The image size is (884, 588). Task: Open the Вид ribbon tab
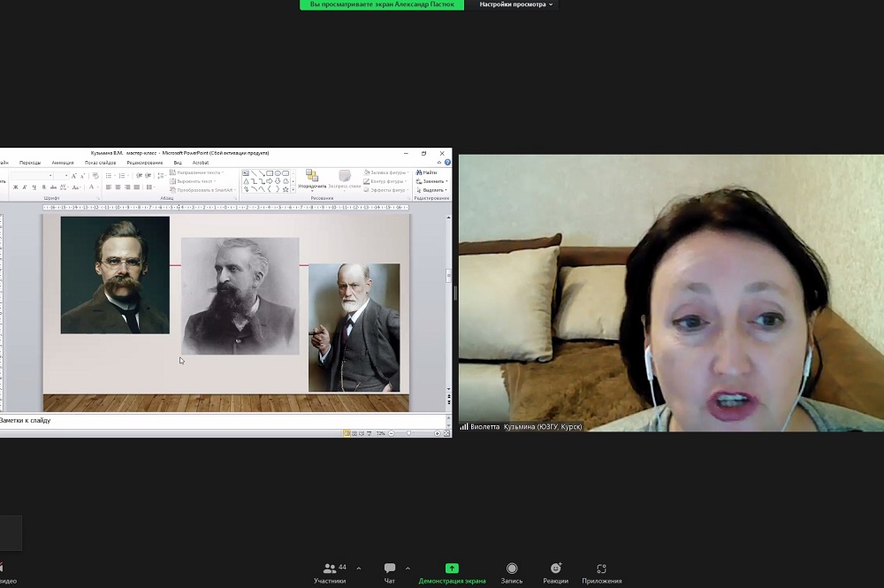[178, 163]
